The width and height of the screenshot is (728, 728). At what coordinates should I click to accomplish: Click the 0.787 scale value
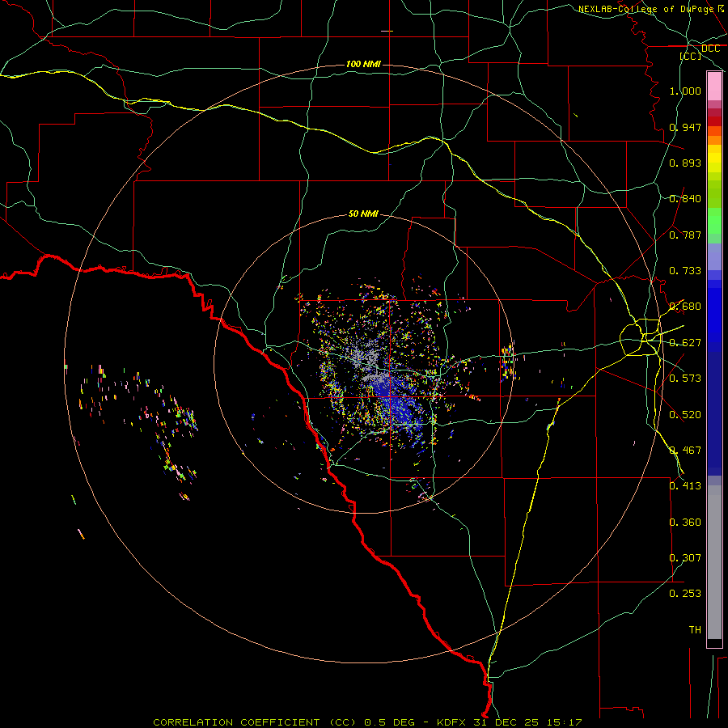click(x=685, y=235)
